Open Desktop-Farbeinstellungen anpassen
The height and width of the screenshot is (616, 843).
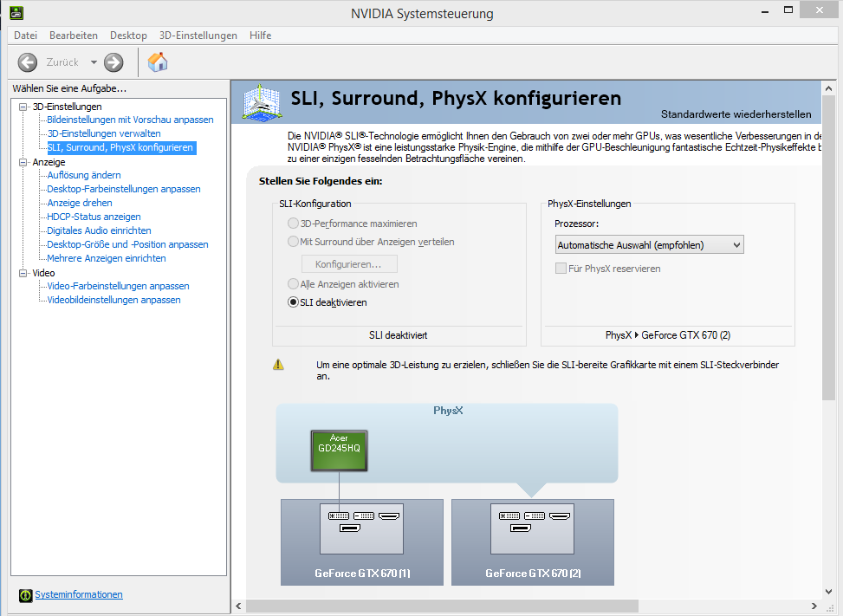[x=124, y=189]
